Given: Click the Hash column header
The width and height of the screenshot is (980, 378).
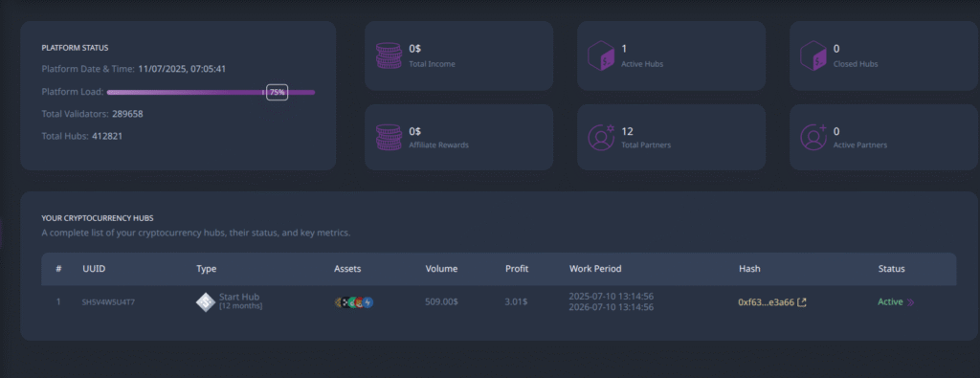Looking at the screenshot, I should click(x=749, y=269).
